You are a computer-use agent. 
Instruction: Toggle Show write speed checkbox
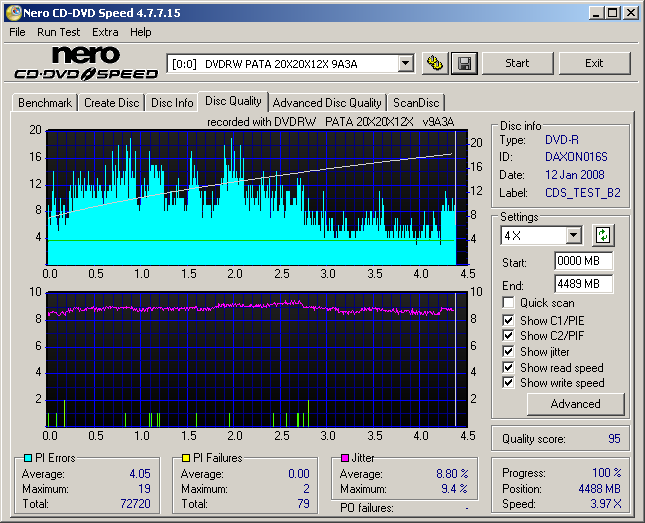[508, 382]
